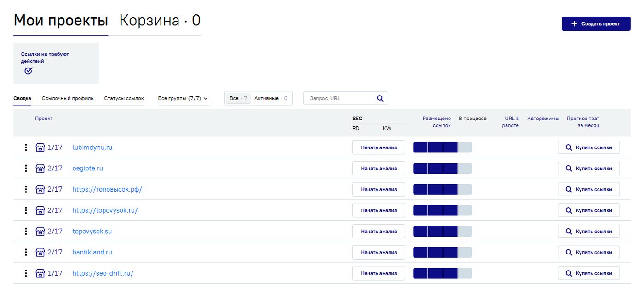
Task: Switch to the 'Мои проекты' tab
Action: point(61,21)
